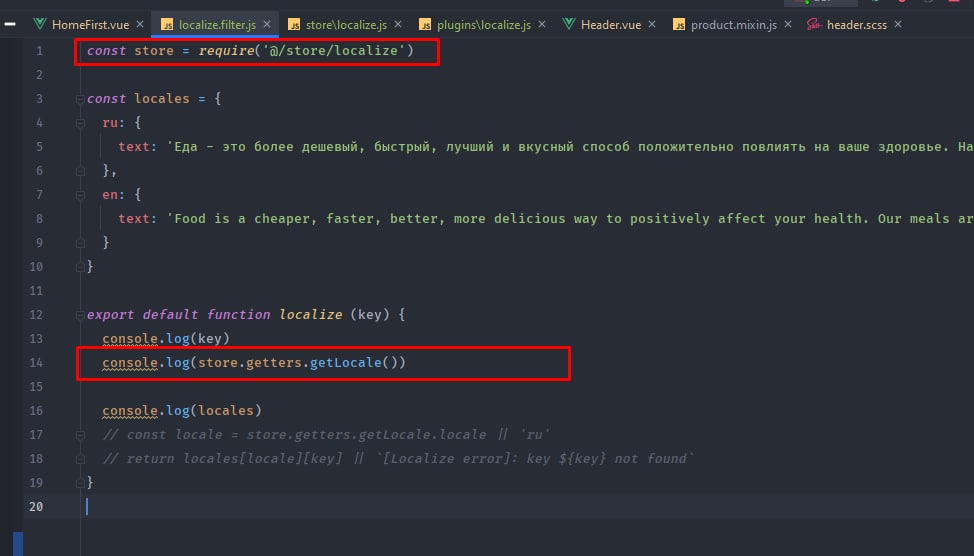Fold the comment block at line 17
The width and height of the screenshot is (974, 556).
[80, 435]
